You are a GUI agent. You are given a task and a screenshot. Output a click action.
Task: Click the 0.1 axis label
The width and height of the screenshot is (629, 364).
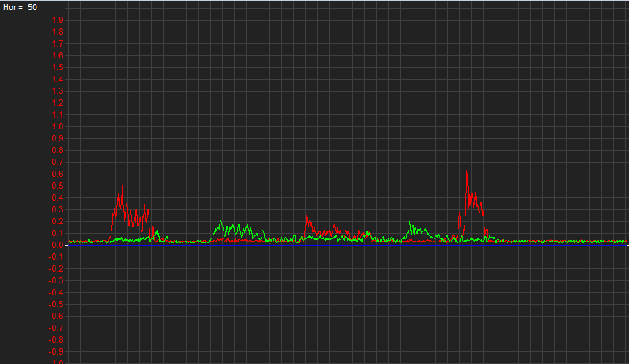click(x=59, y=233)
